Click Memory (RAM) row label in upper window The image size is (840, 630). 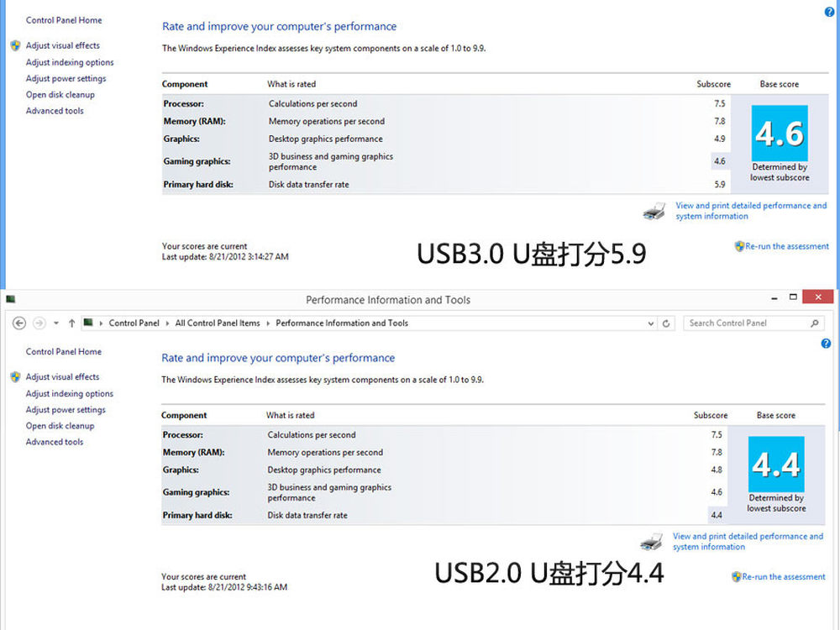pos(195,122)
